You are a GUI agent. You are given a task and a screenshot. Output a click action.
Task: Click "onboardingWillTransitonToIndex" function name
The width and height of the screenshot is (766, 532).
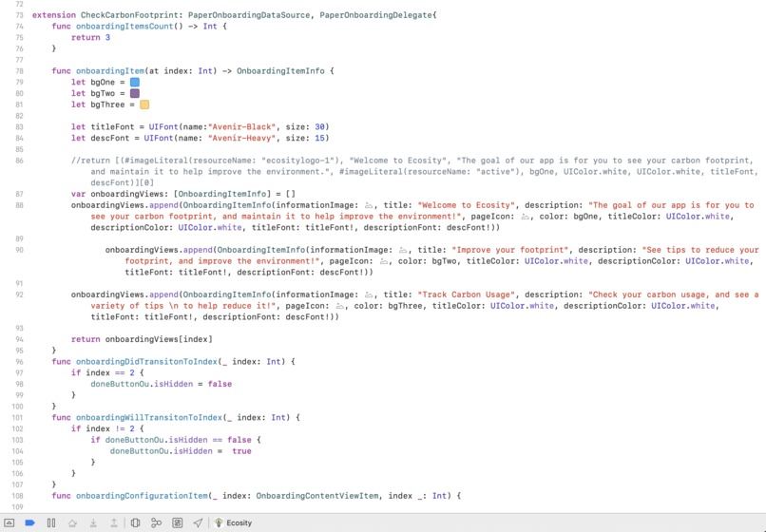(149, 418)
